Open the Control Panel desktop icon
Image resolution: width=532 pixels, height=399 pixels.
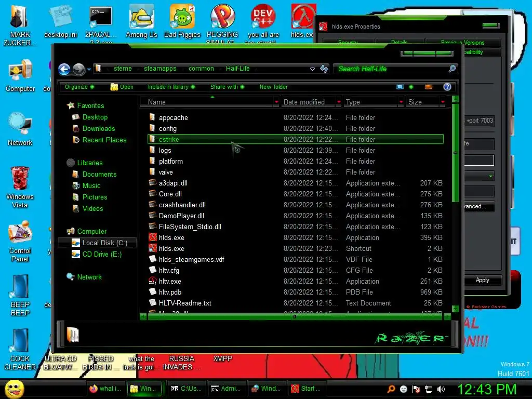pos(20,242)
